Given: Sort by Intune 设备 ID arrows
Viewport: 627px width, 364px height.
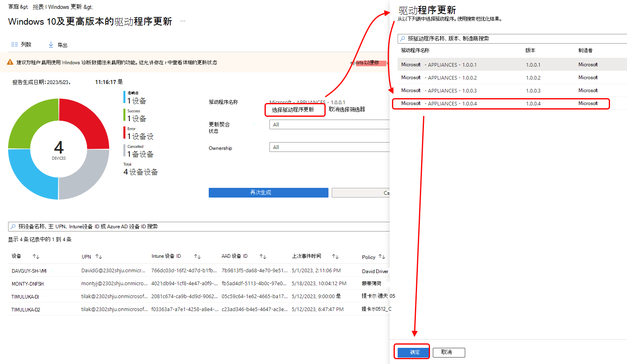Looking at the screenshot, I should tap(197, 257).
